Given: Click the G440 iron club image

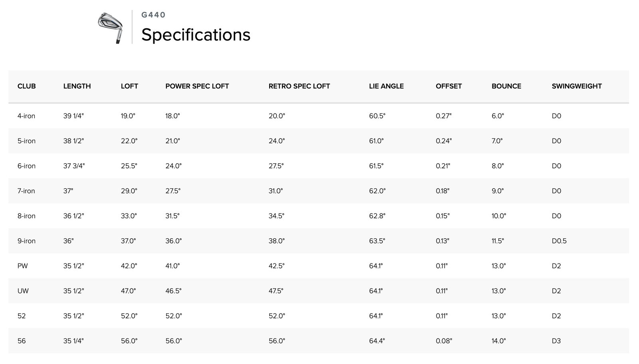Looking at the screenshot, I should (x=110, y=27).
